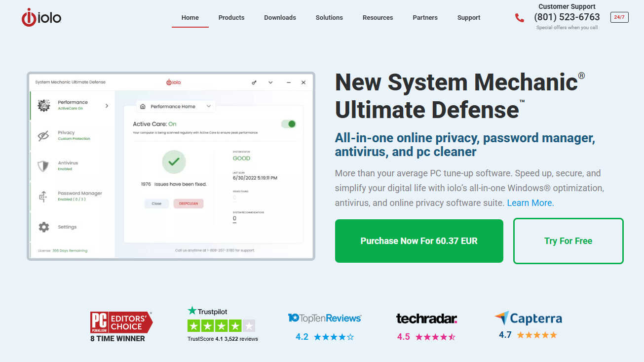Screen dimensions: 644x362
Task: Open the Products menu
Action: click(x=231, y=17)
